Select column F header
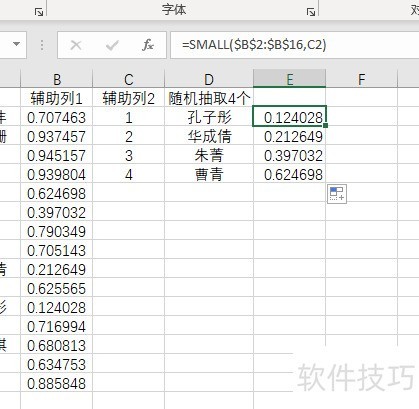419x409 pixels. 361,79
